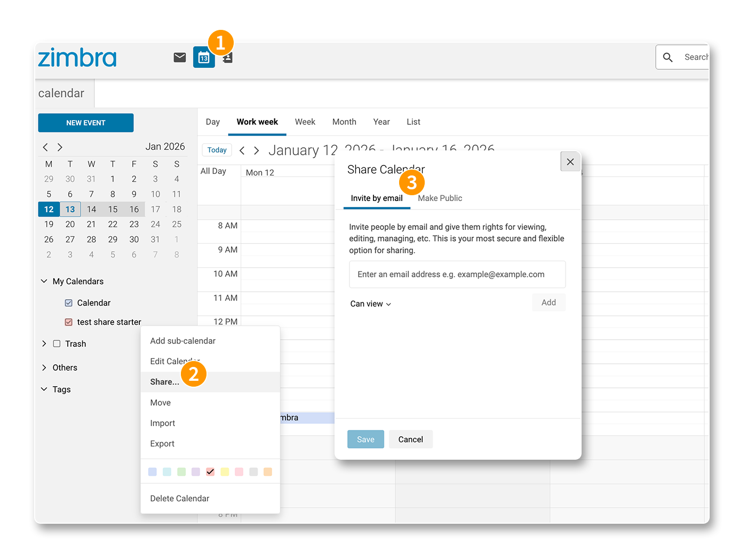The height and width of the screenshot is (560, 747).
Task: Enable the Trash checkbox
Action: pyautogui.click(x=57, y=343)
